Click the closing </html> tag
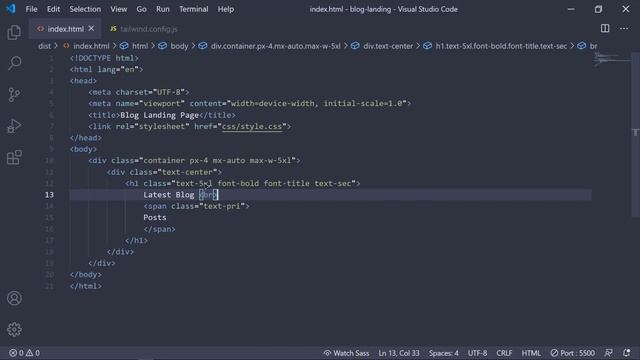The image size is (640, 360). pyautogui.click(x=86, y=286)
